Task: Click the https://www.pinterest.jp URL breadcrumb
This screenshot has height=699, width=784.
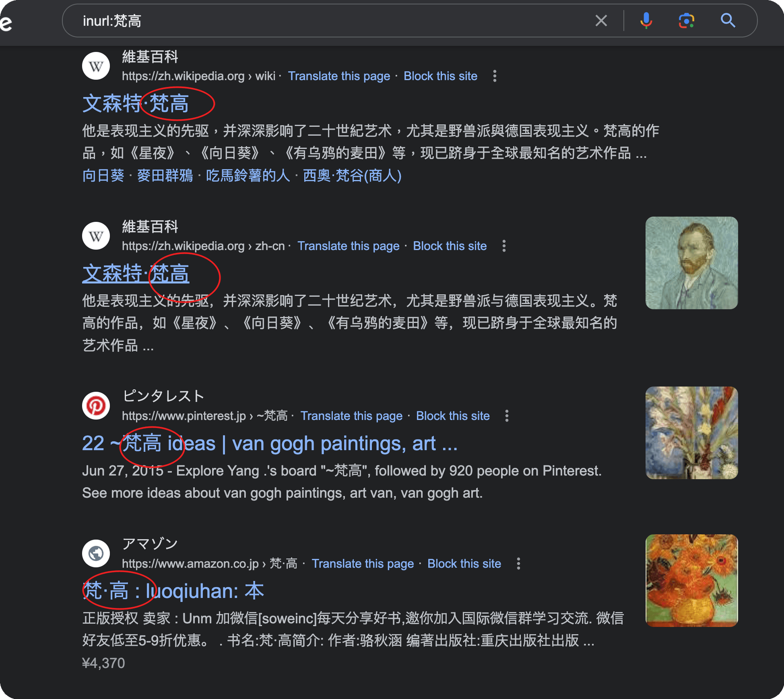Action: 205,416
